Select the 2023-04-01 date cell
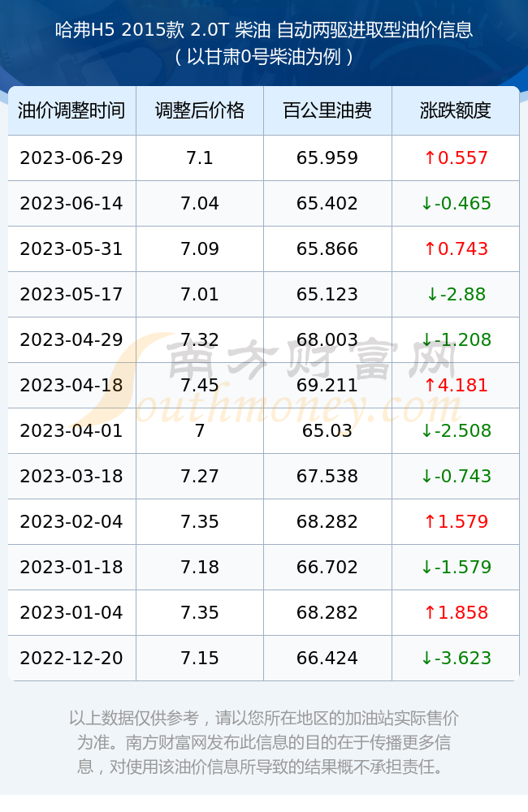Viewport: 528px width, 812px height. click(71, 431)
